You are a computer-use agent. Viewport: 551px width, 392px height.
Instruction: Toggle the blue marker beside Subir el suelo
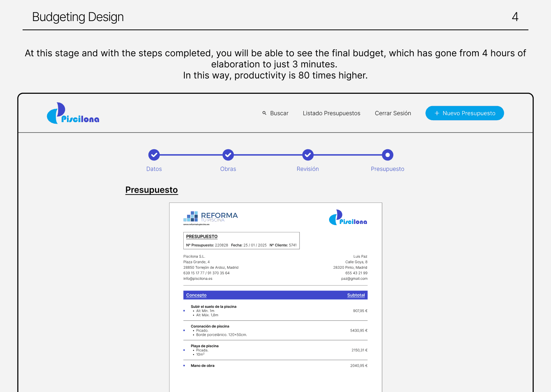coord(184,311)
